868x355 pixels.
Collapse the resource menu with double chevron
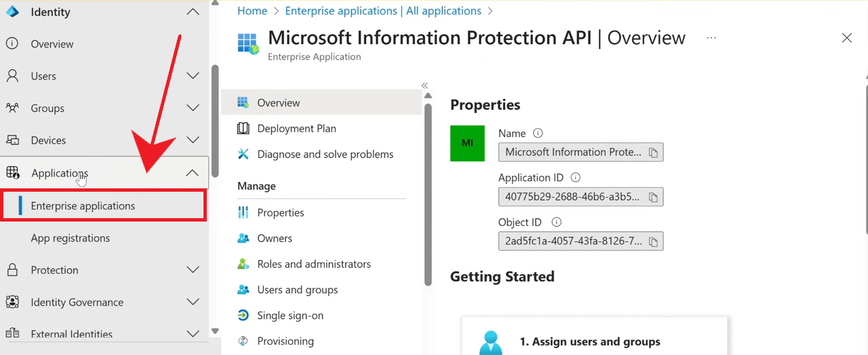pos(425,85)
